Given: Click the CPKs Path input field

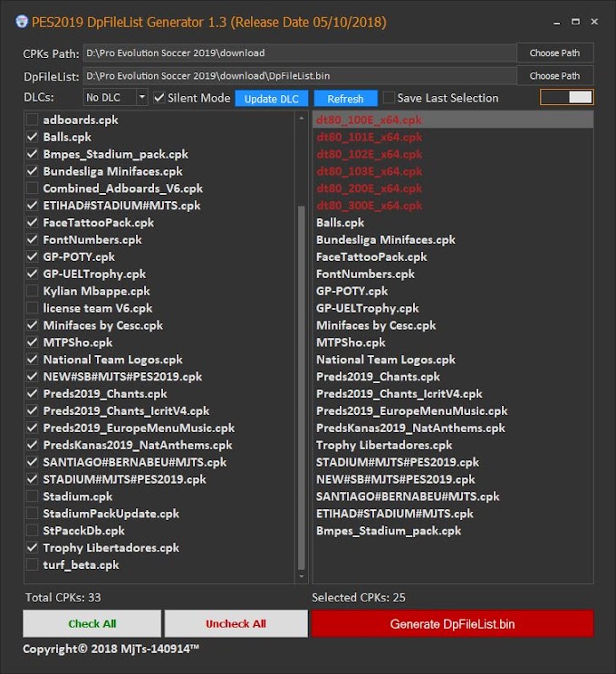Looking at the screenshot, I should coord(300,53).
